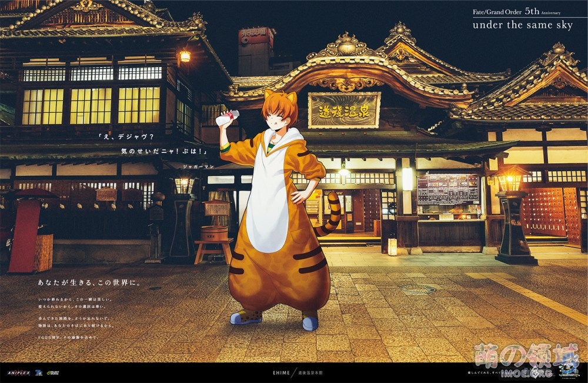The height and width of the screenshot is (383, 588).
Task: Click the wooden bucket on the stool
Action: pyautogui.click(x=214, y=232)
